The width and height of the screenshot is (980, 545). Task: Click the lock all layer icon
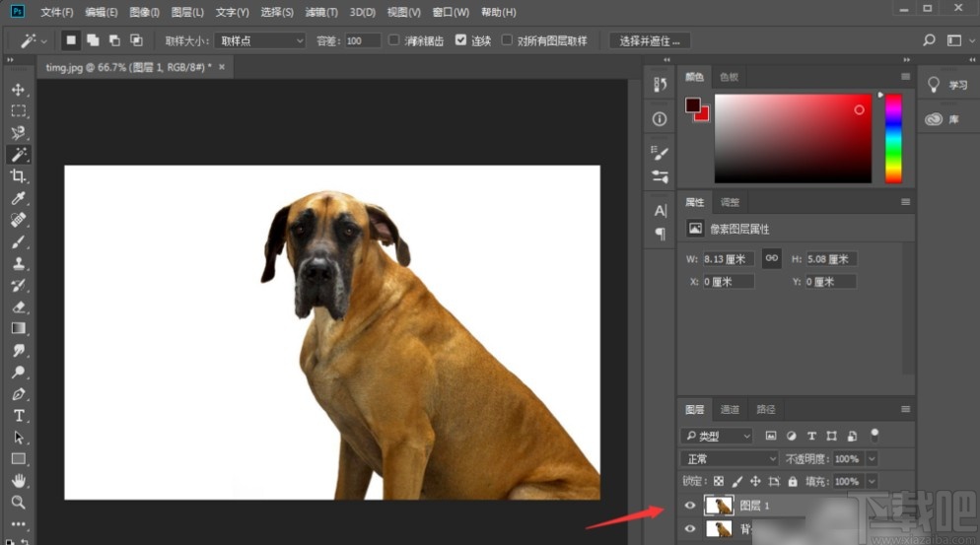(793, 482)
